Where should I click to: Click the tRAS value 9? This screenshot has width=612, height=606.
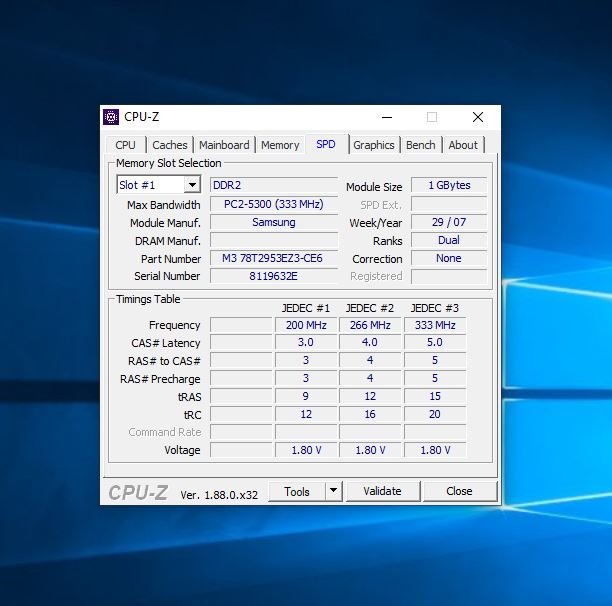click(306, 396)
